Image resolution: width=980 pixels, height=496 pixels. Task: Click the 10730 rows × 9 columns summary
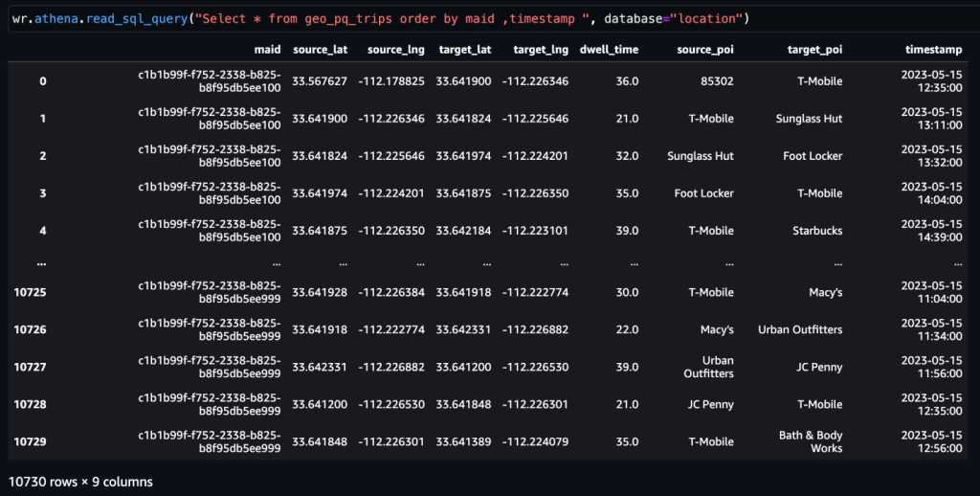(x=80, y=482)
